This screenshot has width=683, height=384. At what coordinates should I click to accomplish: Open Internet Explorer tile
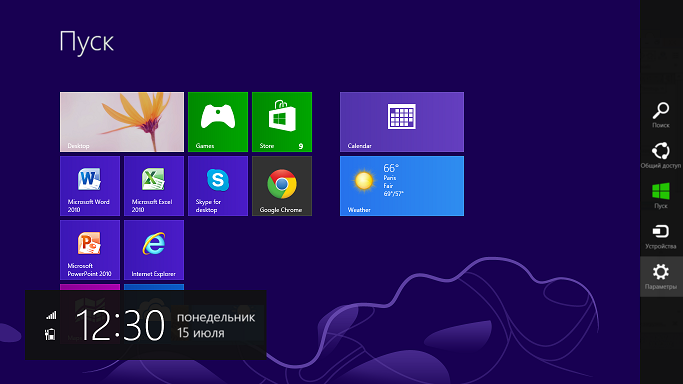click(154, 250)
